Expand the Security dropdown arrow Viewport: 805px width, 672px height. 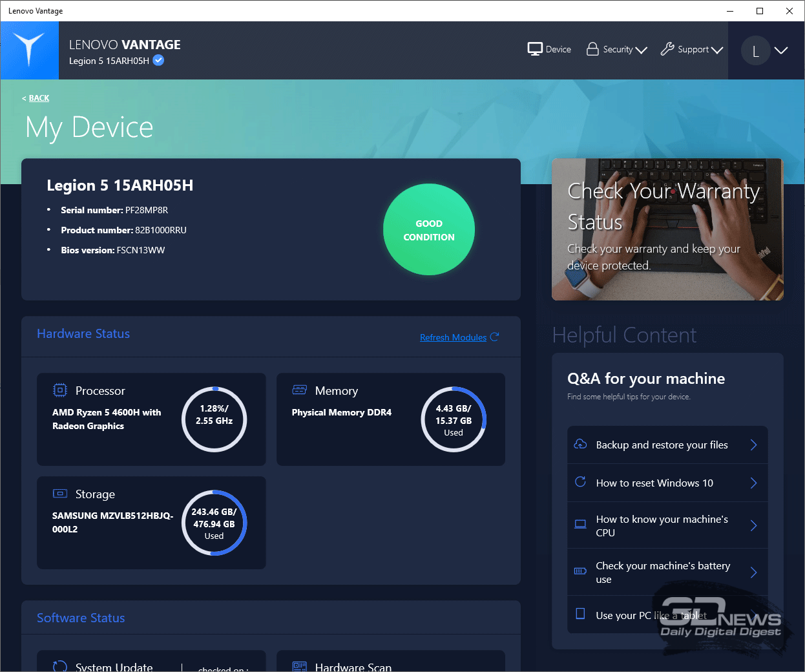coord(642,50)
